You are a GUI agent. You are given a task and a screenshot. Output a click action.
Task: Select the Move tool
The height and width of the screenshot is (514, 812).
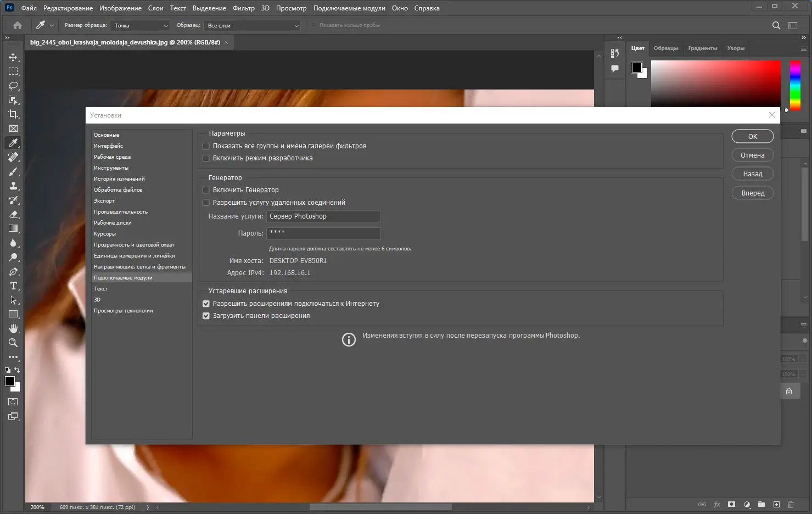point(13,57)
